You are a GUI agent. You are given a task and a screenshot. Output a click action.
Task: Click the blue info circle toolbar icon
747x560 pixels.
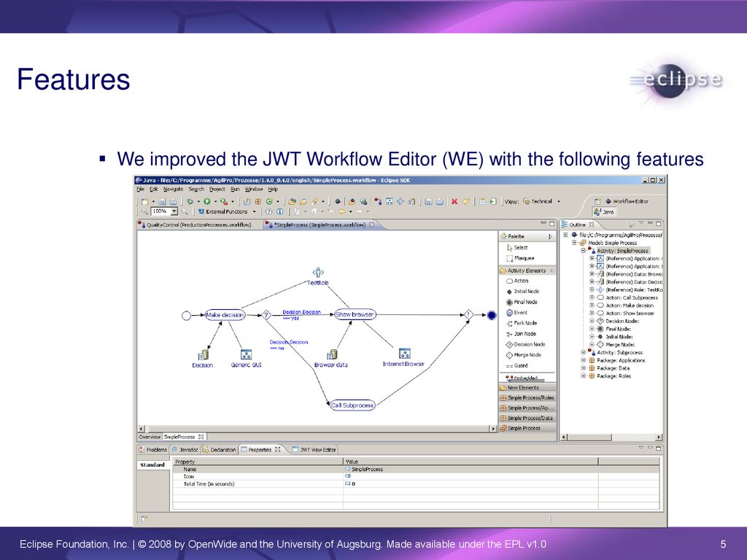[280, 211]
